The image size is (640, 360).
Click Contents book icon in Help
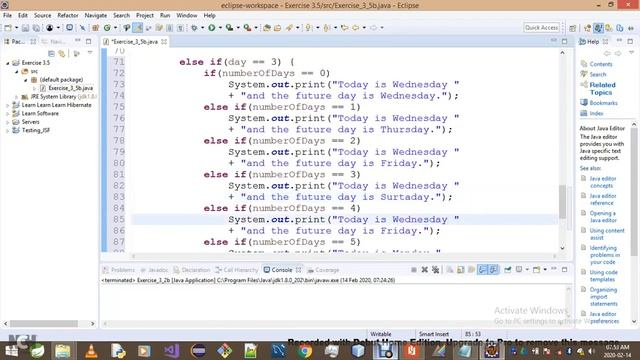click(584, 64)
